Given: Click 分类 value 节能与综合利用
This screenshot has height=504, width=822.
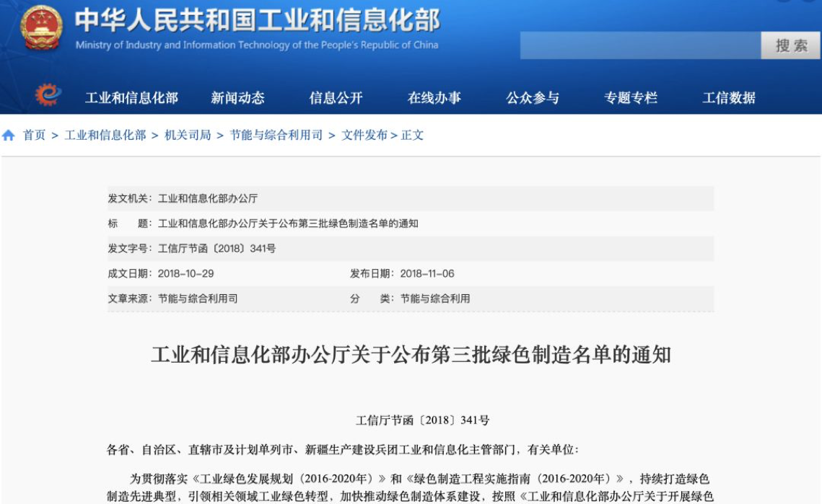Looking at the screenshot, I should (x=435, y=299).
